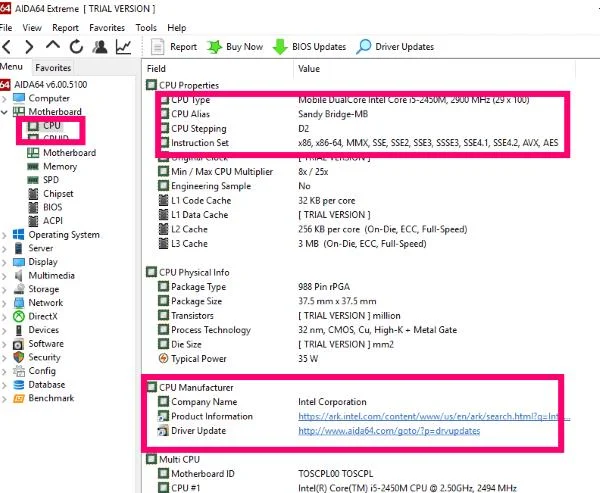Click the BIOS Updates green down arrow icon
Viewport: 600px width, 493px height.
[x=280, y=47]
